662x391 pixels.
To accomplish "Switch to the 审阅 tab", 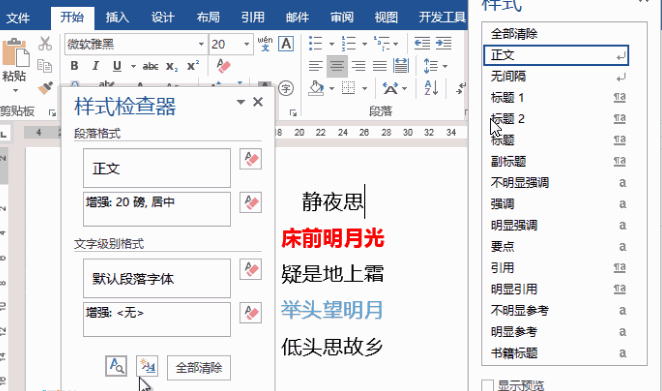I will click(342, 17).
